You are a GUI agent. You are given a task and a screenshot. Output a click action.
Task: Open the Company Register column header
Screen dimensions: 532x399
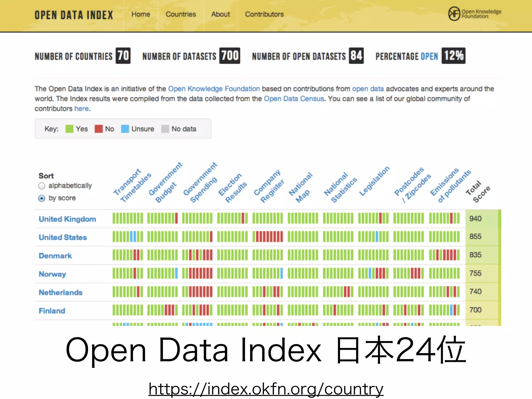[x=269, y=186]
